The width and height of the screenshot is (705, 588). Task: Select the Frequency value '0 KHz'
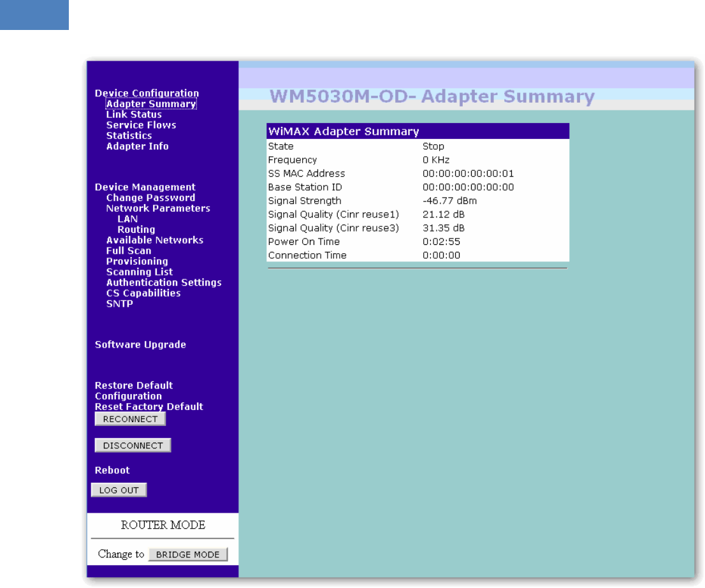coord(435,160)
